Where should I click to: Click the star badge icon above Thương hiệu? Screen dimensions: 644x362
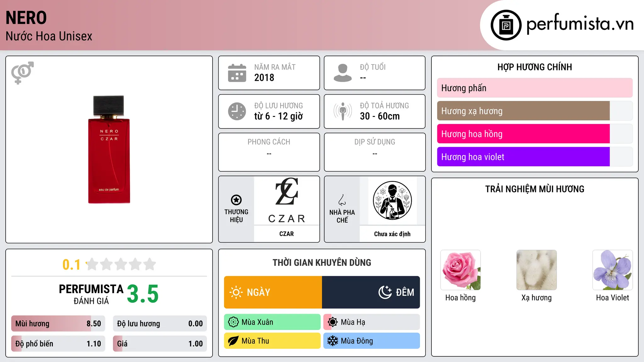[x=236, y=200]
